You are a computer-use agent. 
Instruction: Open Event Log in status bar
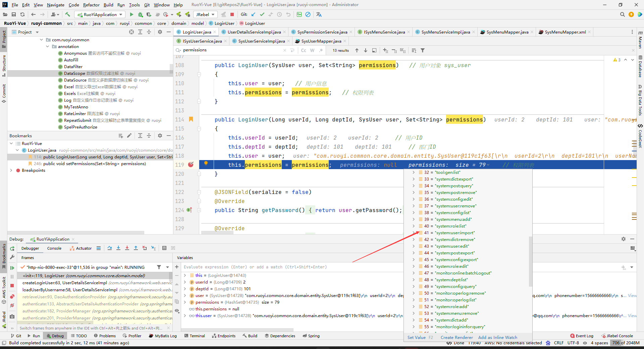coord(582,336)
